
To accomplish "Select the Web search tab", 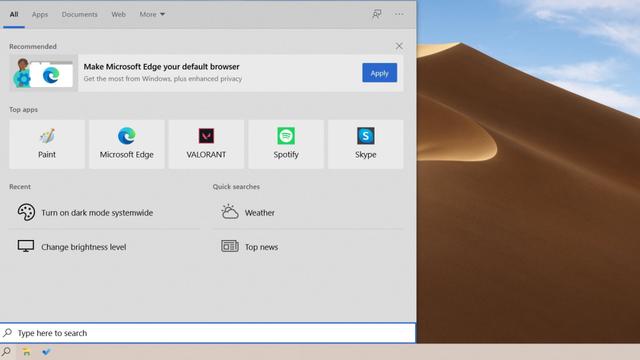I will tap(118, 14).
